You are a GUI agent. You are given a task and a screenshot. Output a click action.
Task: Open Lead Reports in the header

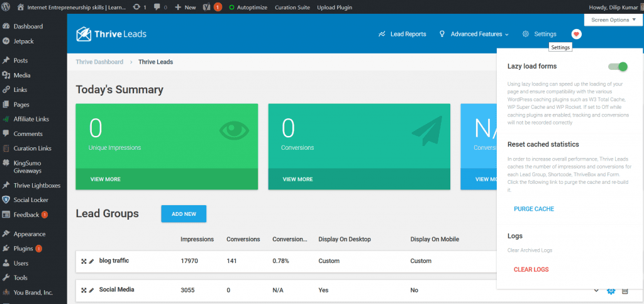point(402,34)
